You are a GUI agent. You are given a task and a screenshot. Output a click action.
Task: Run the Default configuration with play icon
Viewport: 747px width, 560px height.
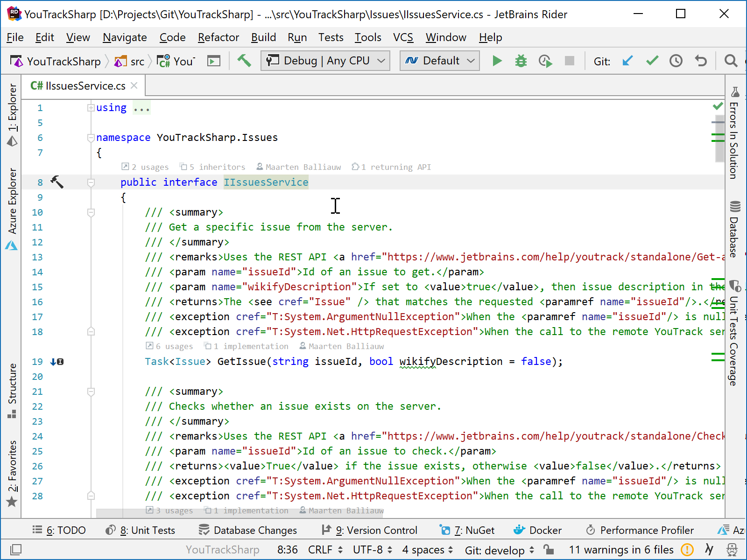point(497,61)
